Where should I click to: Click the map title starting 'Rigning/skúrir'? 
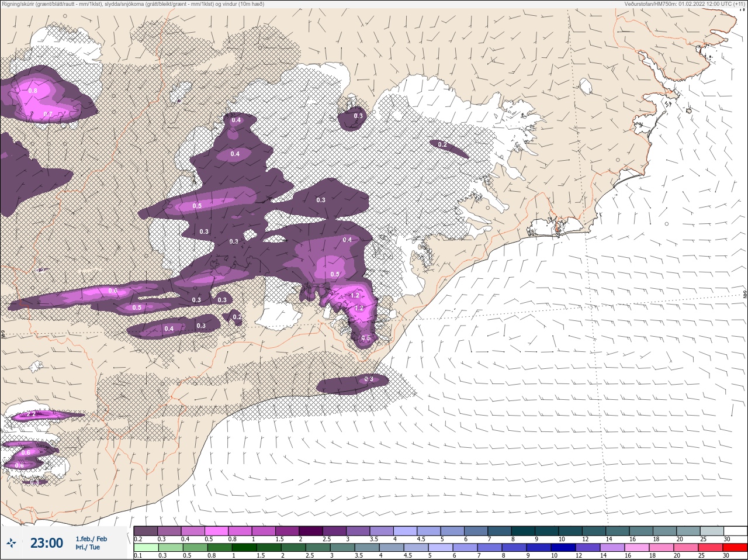[x=133, y=4]
